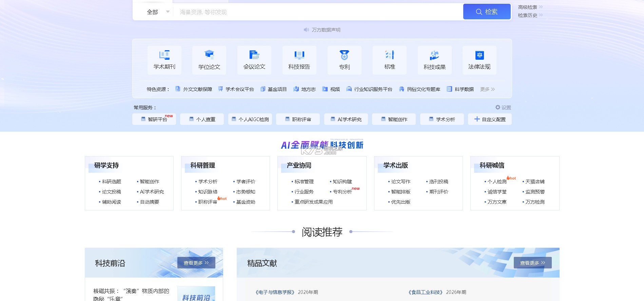
Task: Click the 学术会议平台 icon
Action: coord(220,89)
